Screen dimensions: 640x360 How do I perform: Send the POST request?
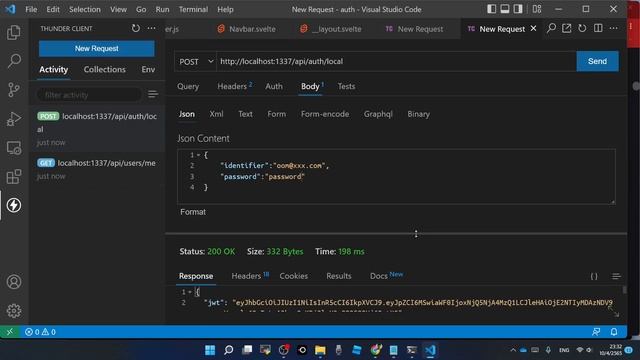[x=597, y=61]
